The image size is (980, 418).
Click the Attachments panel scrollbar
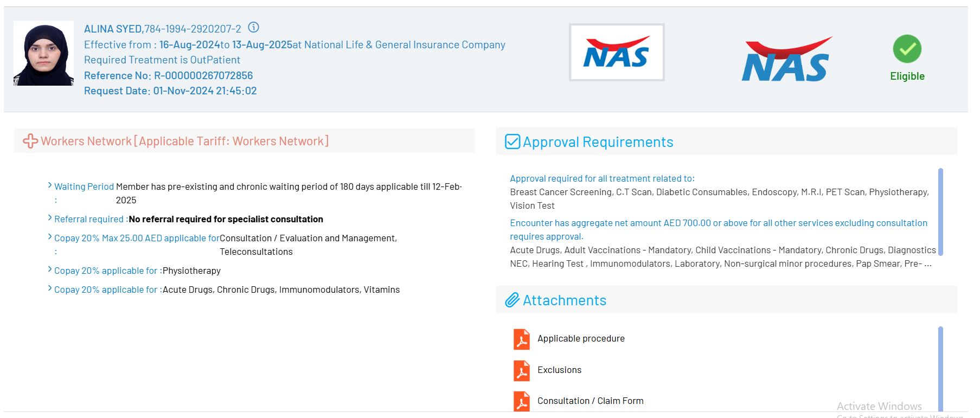tap(940, 369)
